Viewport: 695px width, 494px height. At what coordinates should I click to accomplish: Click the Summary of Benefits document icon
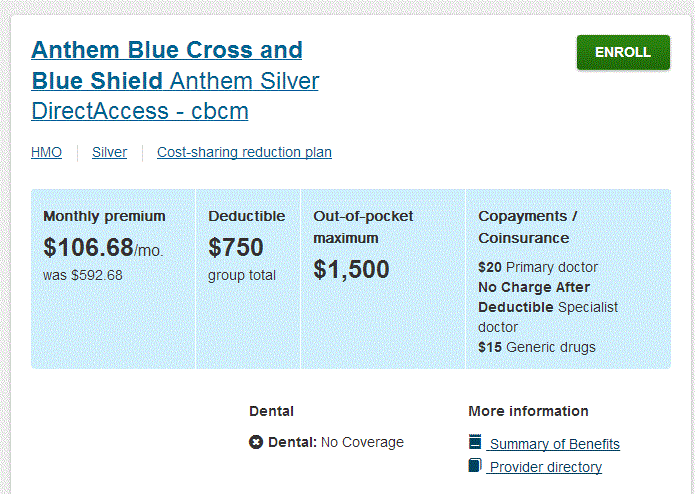[x=475, y=442]
